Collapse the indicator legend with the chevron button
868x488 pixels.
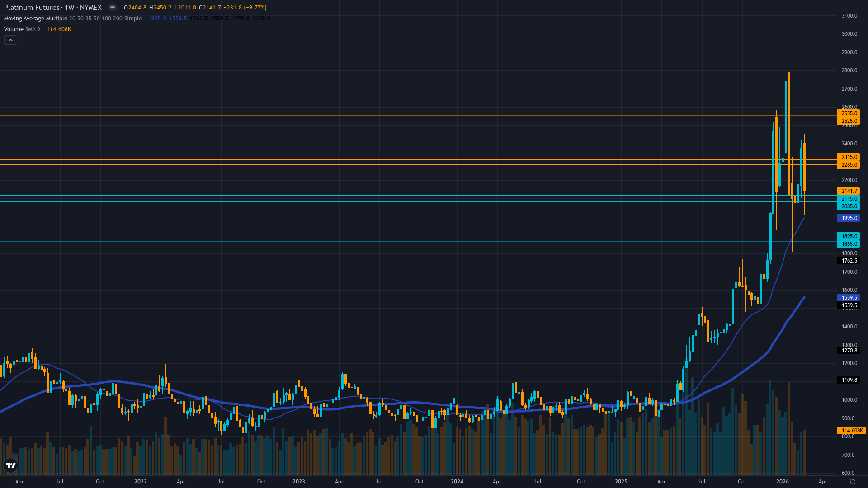point(10,40)
